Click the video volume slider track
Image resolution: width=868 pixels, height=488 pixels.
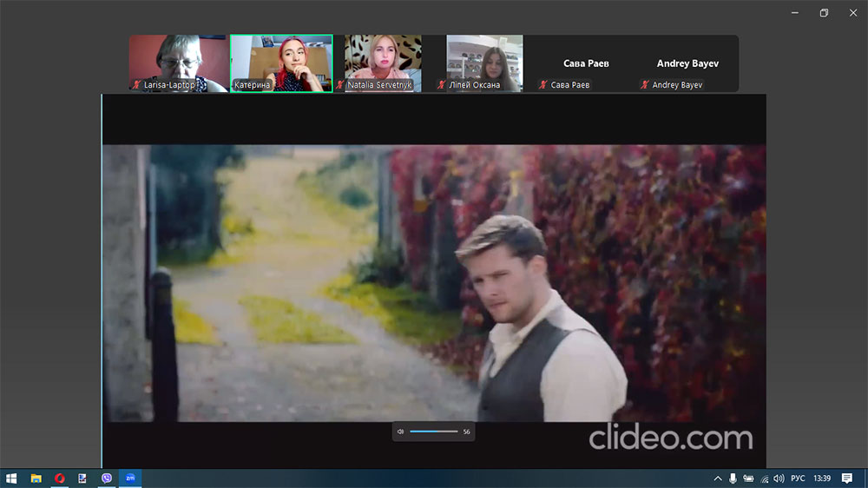pos(434,432)
